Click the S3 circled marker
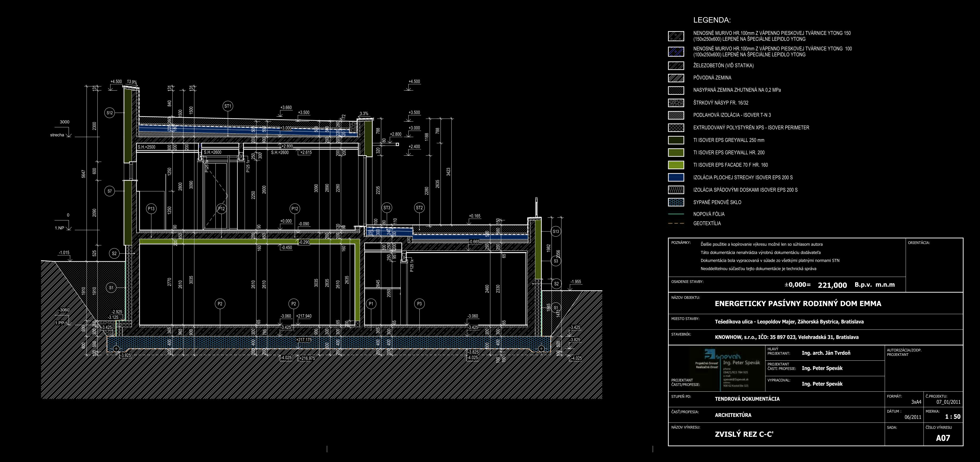The width and height of the screenshot is (980, 462). pos(556,261)
